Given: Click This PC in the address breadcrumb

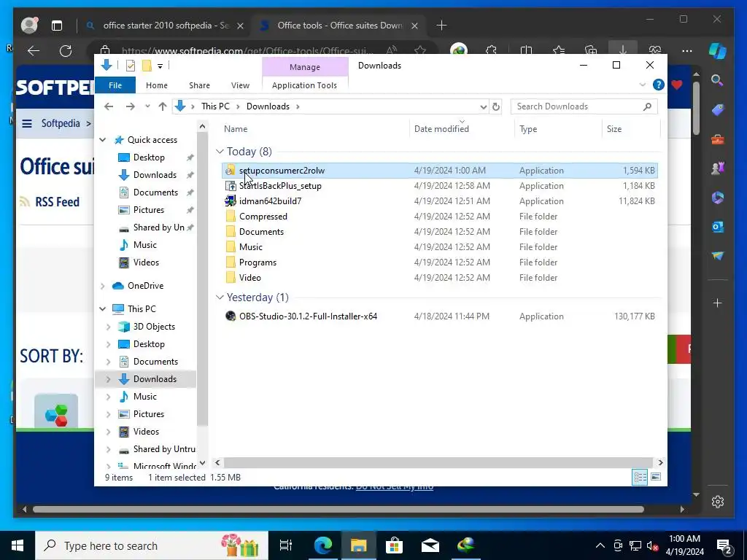Looking at the screenshot, I should 215,106.
